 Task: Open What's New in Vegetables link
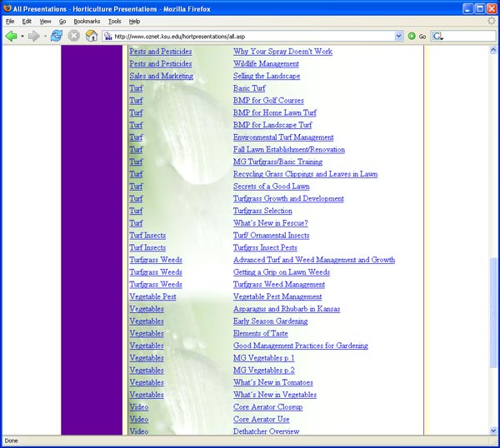[275, 395]
